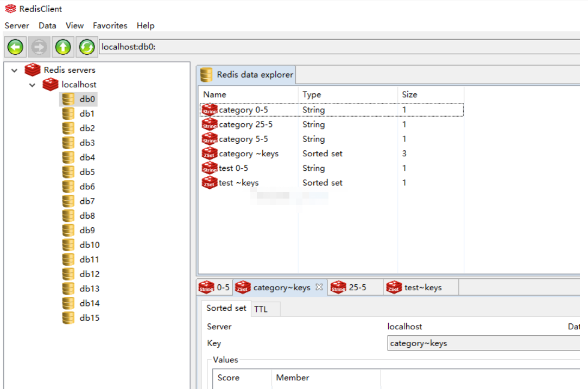The image size is (588, 389).
Task: Select db14 in the server tree
Action: [89, 304]
